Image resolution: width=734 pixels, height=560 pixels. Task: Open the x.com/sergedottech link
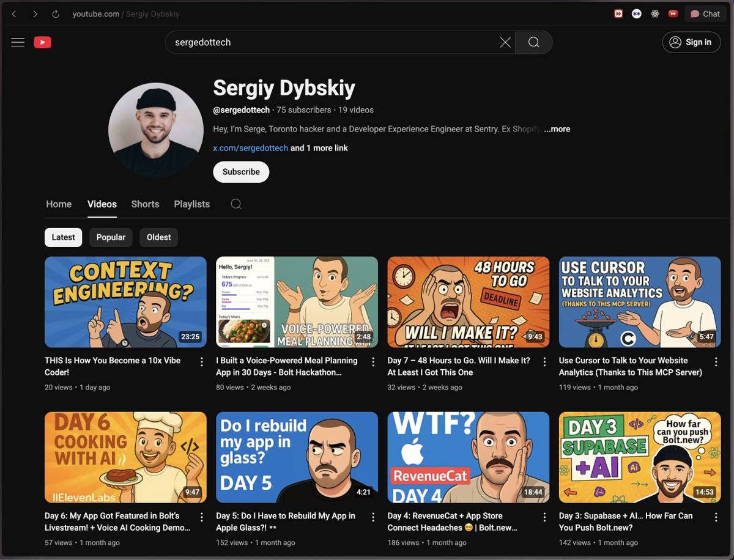point(250,148)
